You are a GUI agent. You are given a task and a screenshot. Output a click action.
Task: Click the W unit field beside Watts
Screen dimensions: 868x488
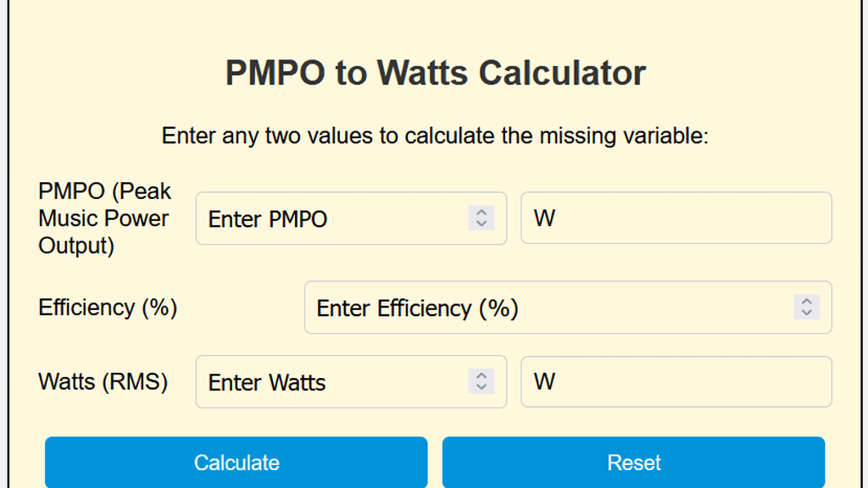pyautogui.click(x=676, y=381)
